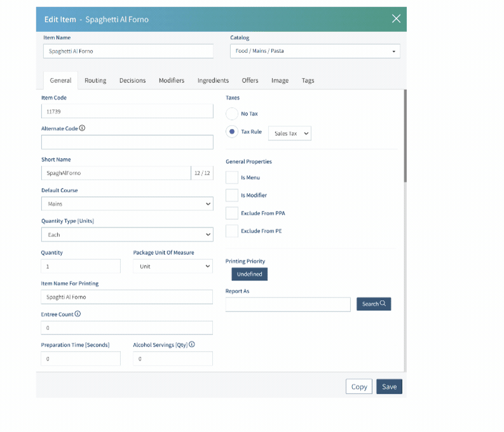Select the Tax Rule radio button
This screenshot has height=432, width=504.
pyautogui.click(x=232, y=132)
